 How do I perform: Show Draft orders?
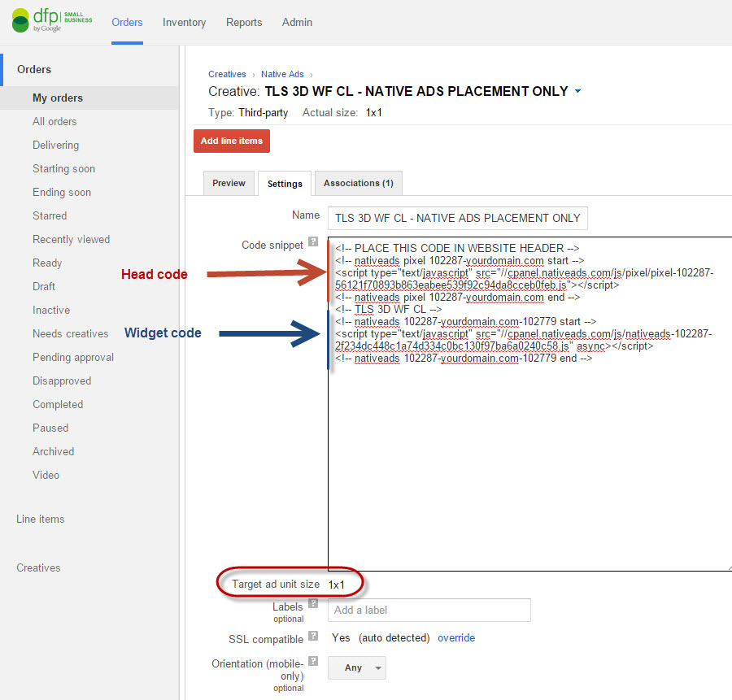coord(44,286)
